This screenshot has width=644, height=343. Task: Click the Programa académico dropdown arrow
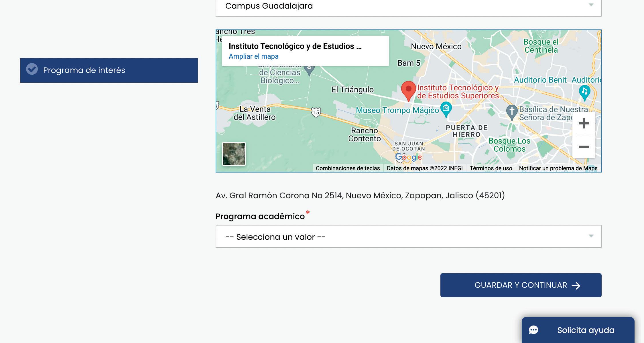(591, 236)
